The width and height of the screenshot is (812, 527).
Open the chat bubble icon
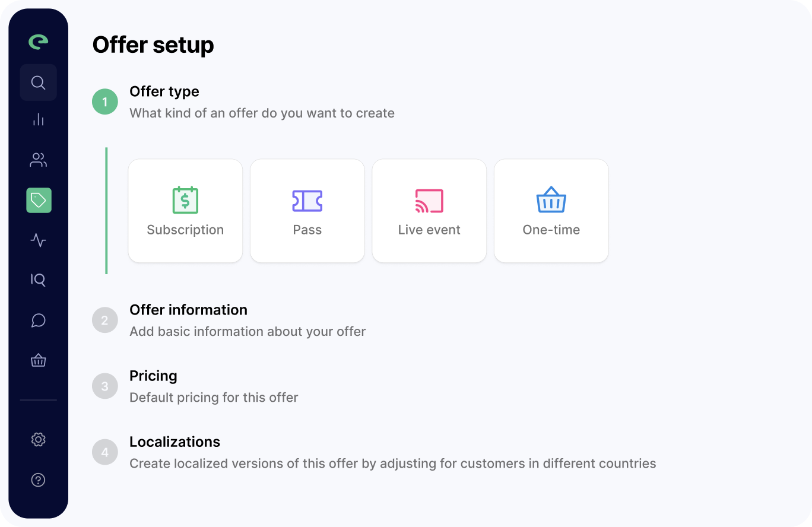pyautogui.click(x=39, y=320)
